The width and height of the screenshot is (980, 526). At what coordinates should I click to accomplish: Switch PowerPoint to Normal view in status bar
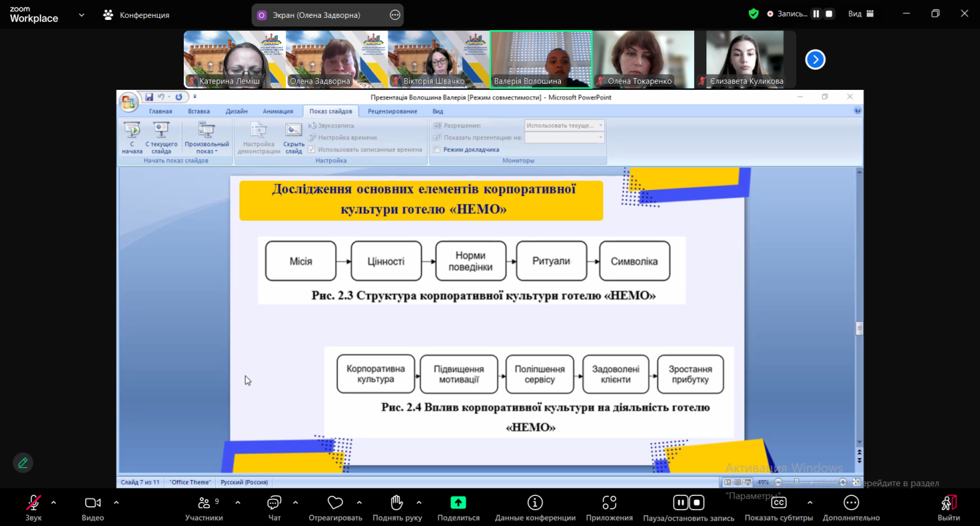click(728, 482)
